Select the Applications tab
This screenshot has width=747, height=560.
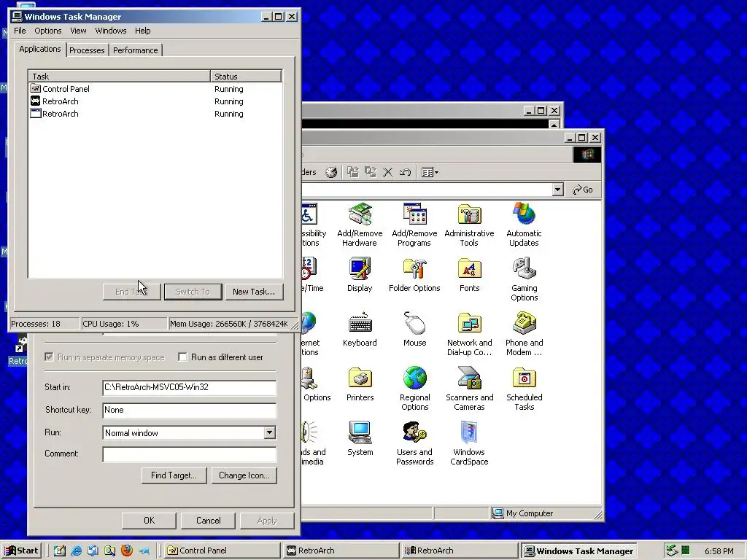40,49
